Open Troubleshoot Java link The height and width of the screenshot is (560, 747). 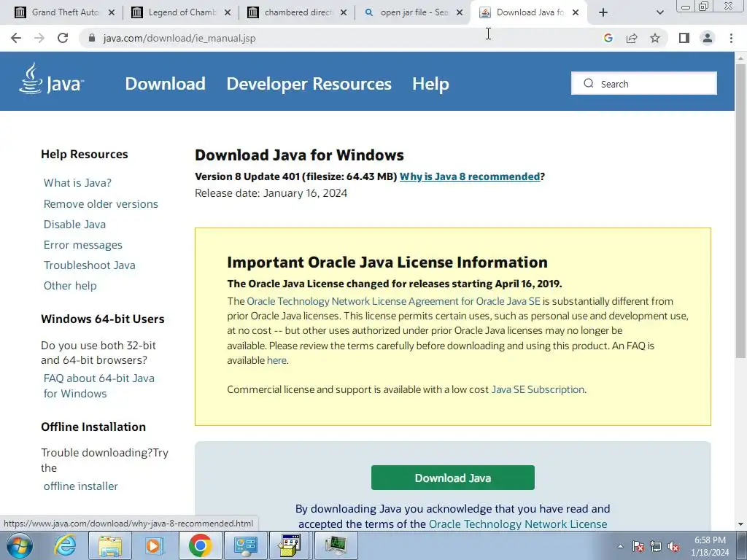(90, 265)
